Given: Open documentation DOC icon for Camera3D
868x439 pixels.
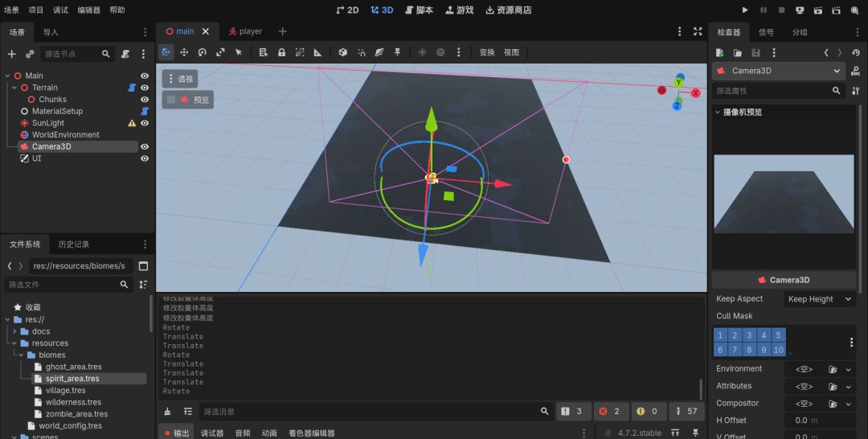Looking at the screenshot, I should click(856, 71).
